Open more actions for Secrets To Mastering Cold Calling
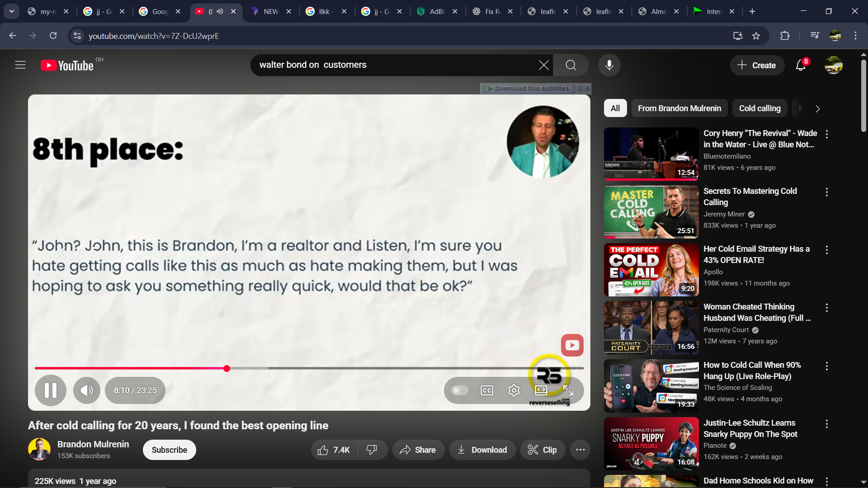868x488 pixels. tap(827, 192)
